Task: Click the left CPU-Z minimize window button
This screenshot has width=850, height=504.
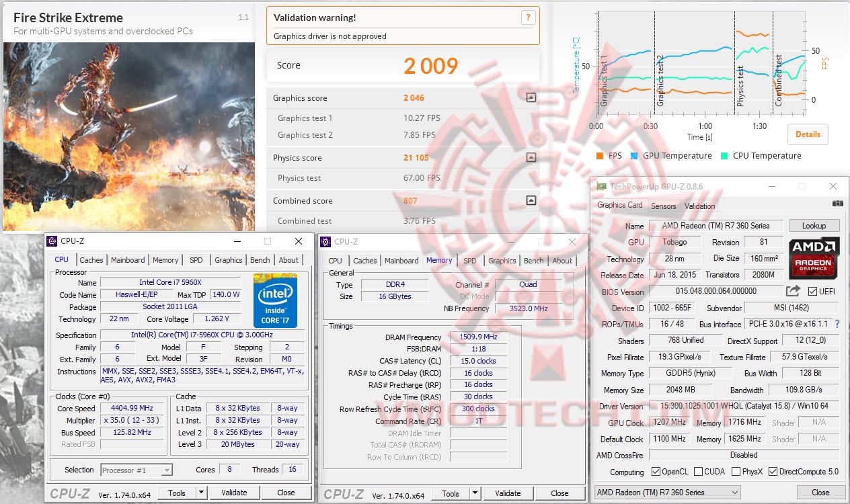Action: 237,241
